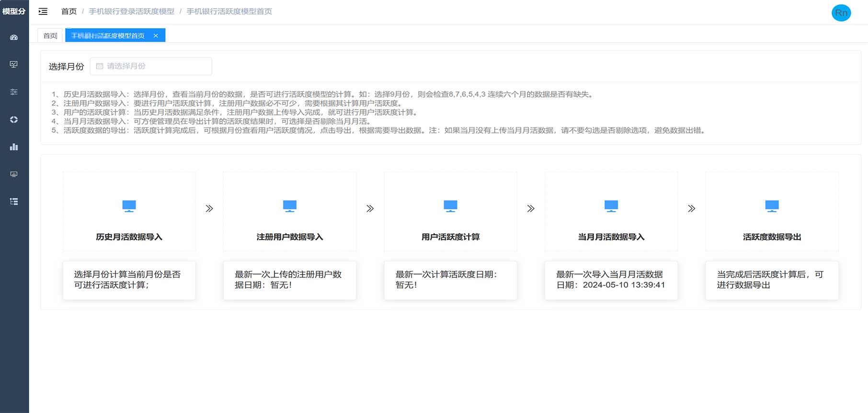The width and height of the screenshot is (868, 413).
Task: Open the 当月月活数据导入 step card
Action: 611,212
